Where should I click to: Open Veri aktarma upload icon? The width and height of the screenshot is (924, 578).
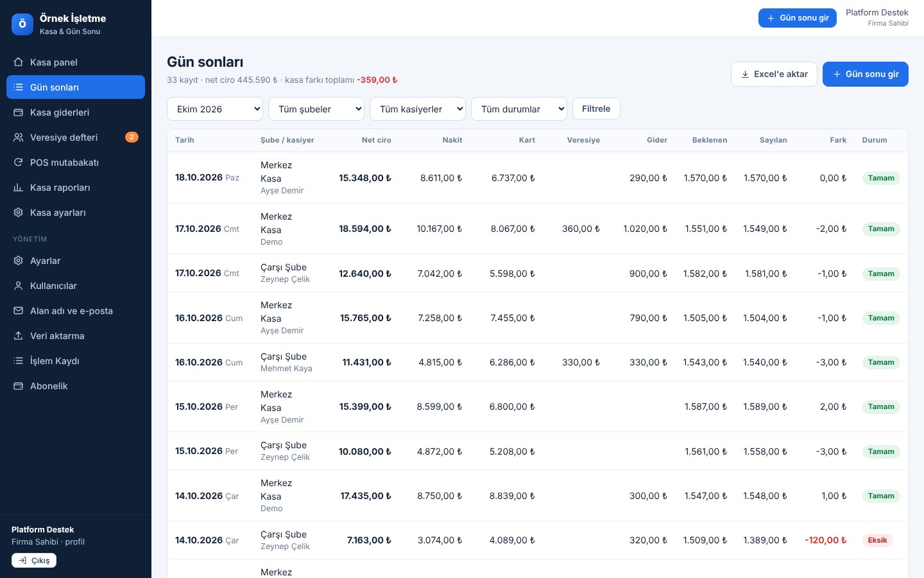coord(19,336)
